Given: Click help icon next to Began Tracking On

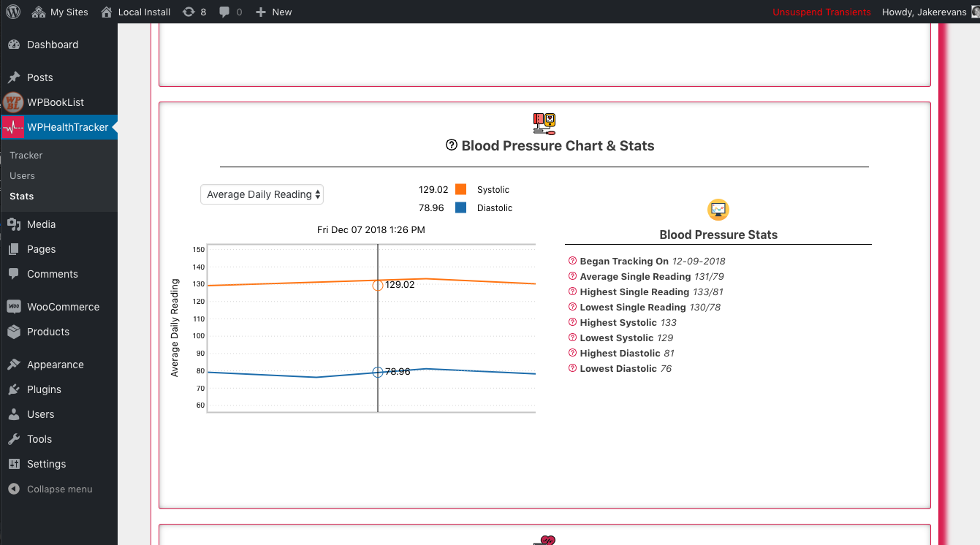Looking at the screenshot, I should (572, 261).
